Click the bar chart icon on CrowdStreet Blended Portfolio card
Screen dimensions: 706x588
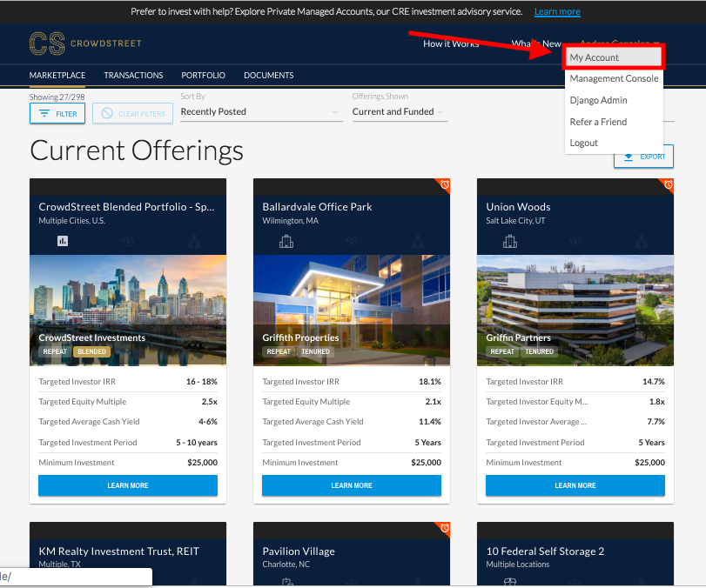[63, 241]
